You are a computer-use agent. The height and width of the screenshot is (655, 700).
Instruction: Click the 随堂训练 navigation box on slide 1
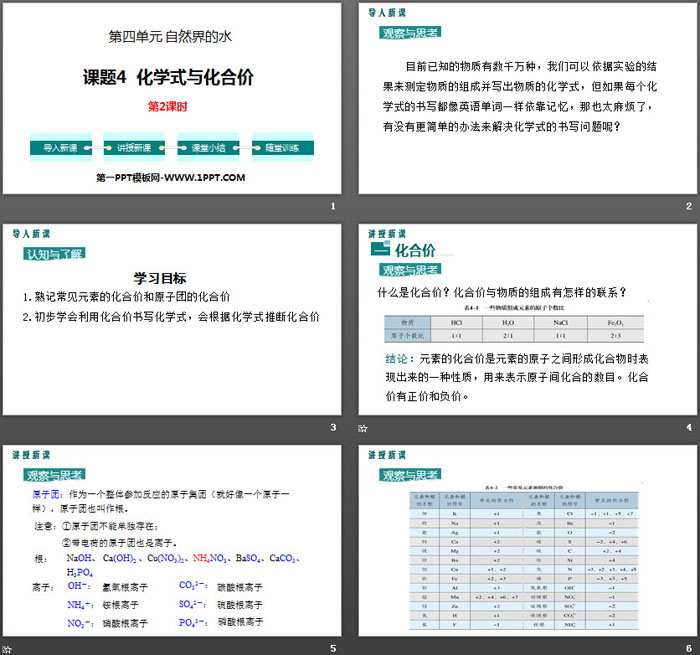[283, 148]
